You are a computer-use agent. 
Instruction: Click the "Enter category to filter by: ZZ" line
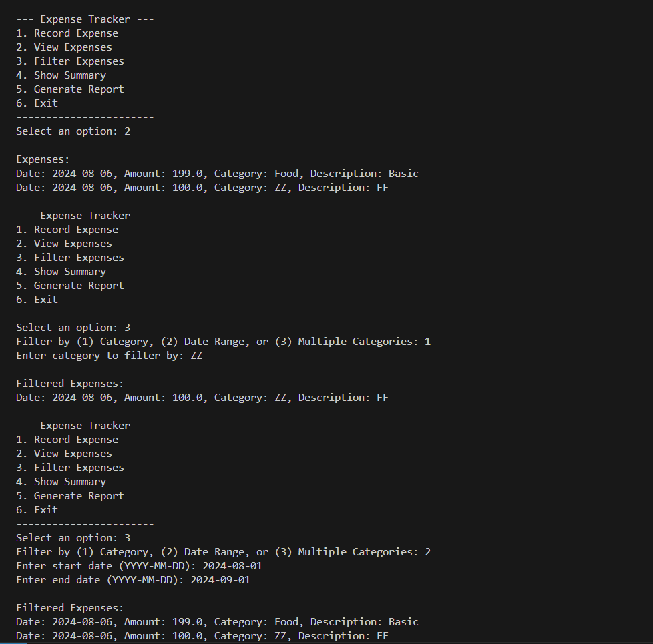109,356
